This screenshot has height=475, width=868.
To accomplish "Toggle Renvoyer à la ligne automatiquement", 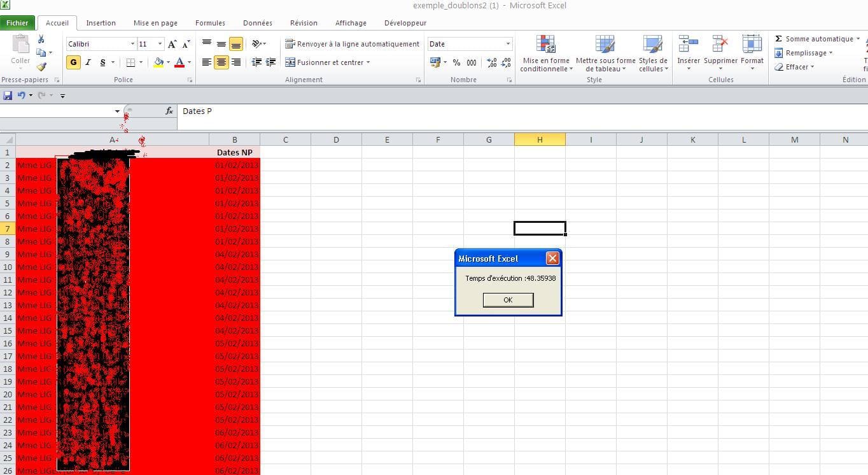I will pyautogui.click(x=352, y=44).
